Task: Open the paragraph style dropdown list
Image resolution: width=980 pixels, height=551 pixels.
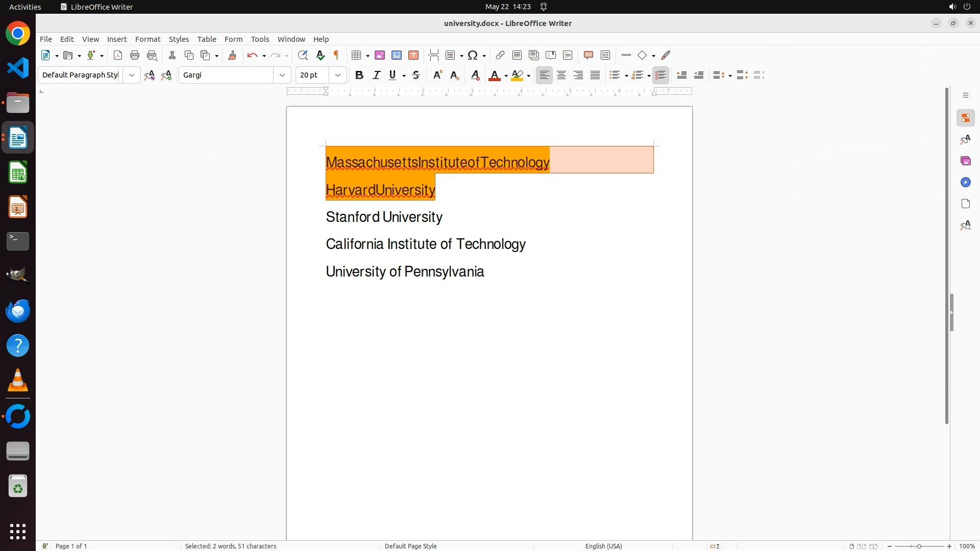Action: tap(132, 76)
